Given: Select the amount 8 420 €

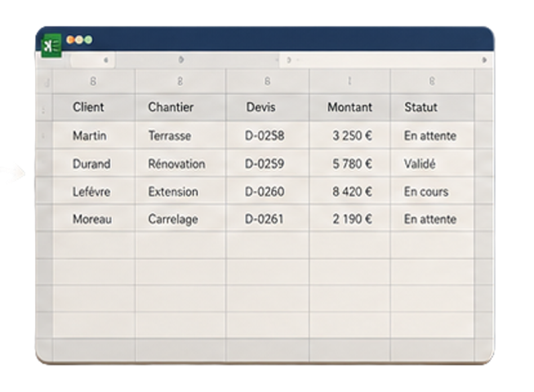Looking at the screenshot, I should [x=352, y=192].
